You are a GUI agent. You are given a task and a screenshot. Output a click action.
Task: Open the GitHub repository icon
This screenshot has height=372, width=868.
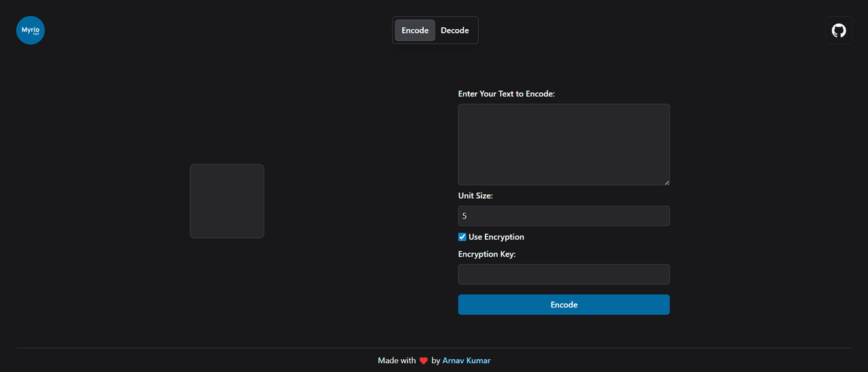tap(839, 31)
